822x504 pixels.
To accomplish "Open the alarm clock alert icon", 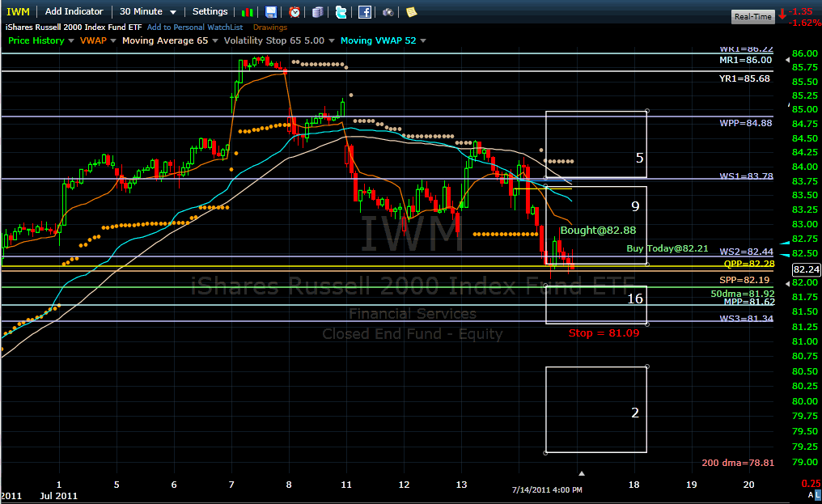I will click(x=294, y=12).
